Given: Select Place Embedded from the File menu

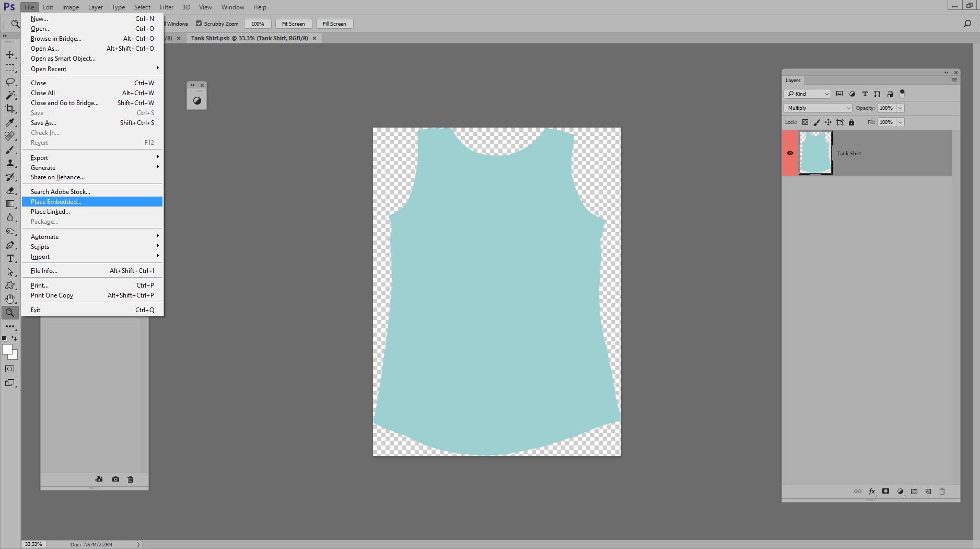Looking at the screenshot, I should pyautogui.click(x=55, y=201).
